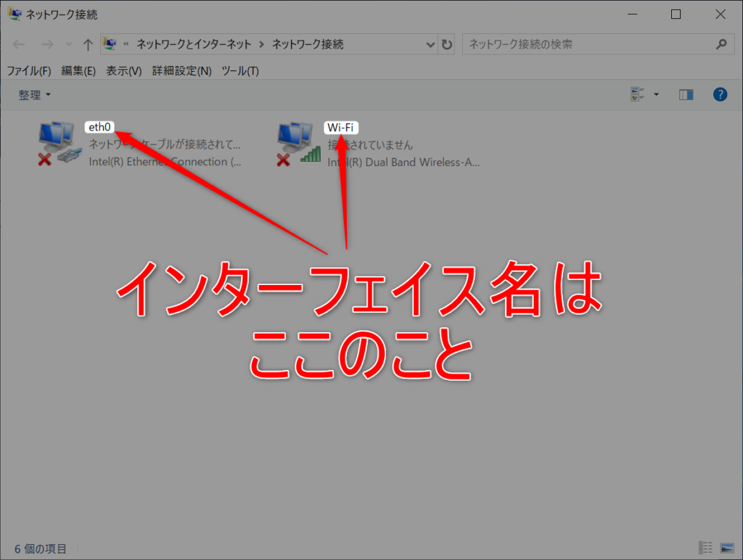Click the change view icon on the toolbar

[636, 94]
